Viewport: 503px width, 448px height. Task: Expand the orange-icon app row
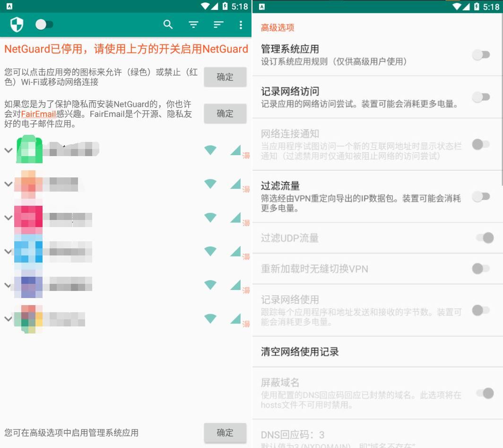coord(9,184)
